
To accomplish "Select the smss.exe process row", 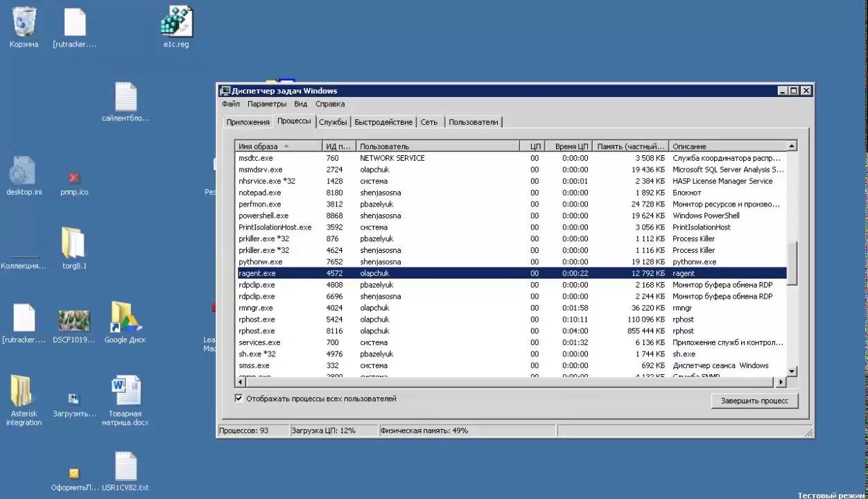I will tap(511, 365).
